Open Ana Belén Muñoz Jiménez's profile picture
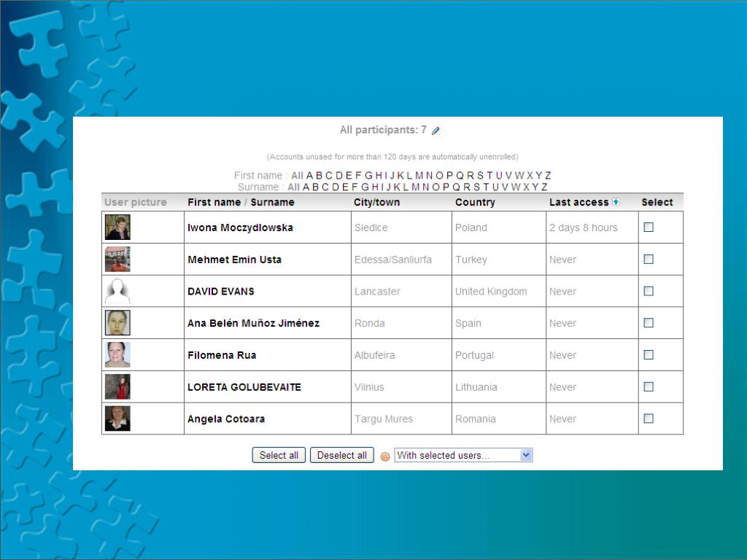Viewport: 747px width, 560px height. coord(117,323)
